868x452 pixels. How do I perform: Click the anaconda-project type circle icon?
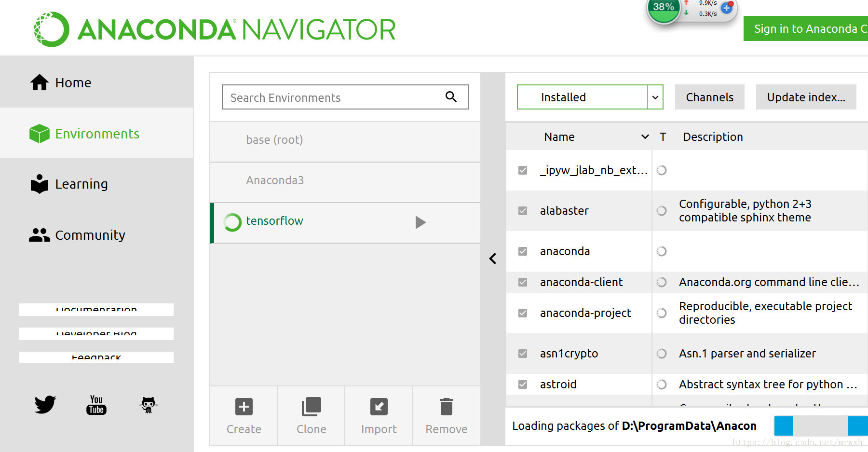(x=662, y=313)
